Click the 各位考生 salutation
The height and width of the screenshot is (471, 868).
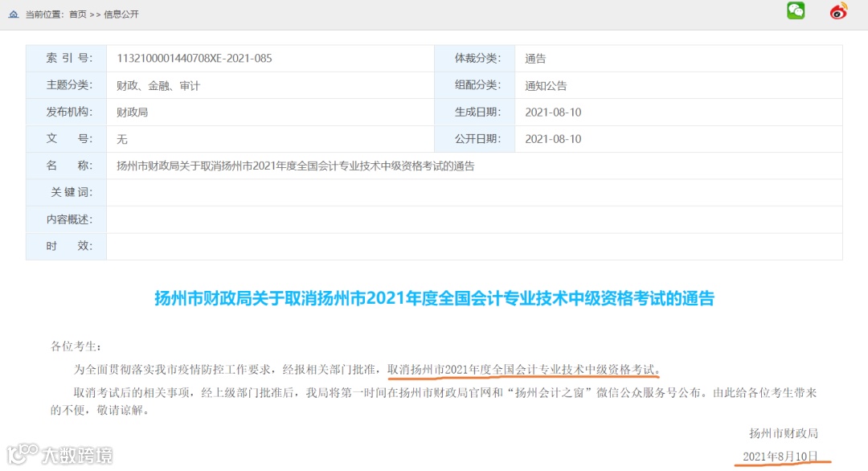[76, 346]
